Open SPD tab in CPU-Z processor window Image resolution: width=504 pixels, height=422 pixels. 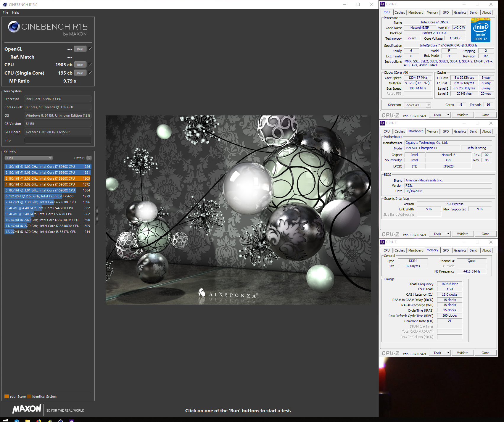pos(446,12)
